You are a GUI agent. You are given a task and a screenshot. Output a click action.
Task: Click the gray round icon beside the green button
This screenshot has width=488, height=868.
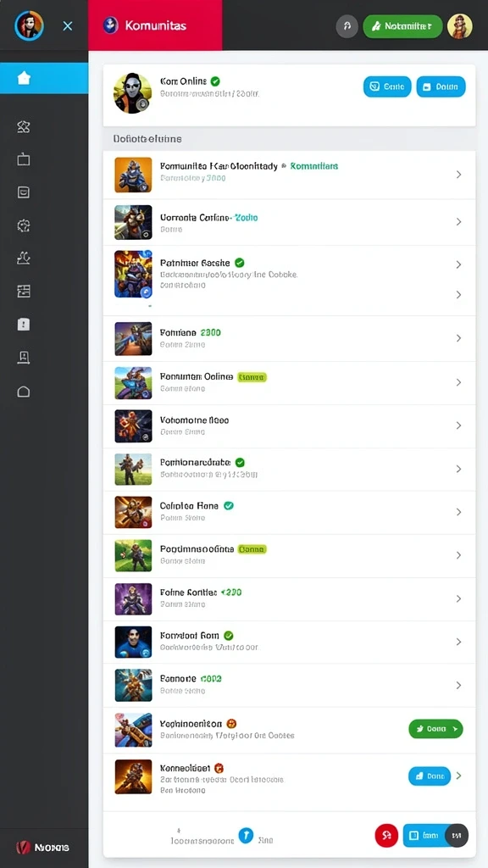click(x=347, y=26)
